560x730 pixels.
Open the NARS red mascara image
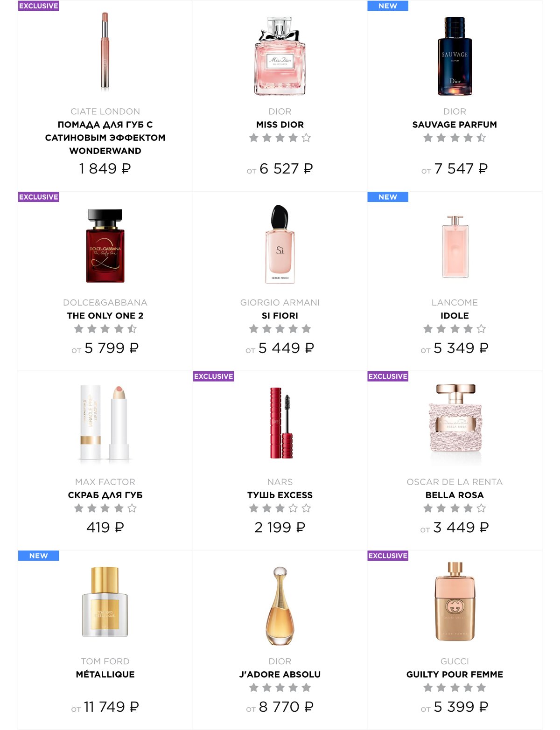click(x=281, y=423)
